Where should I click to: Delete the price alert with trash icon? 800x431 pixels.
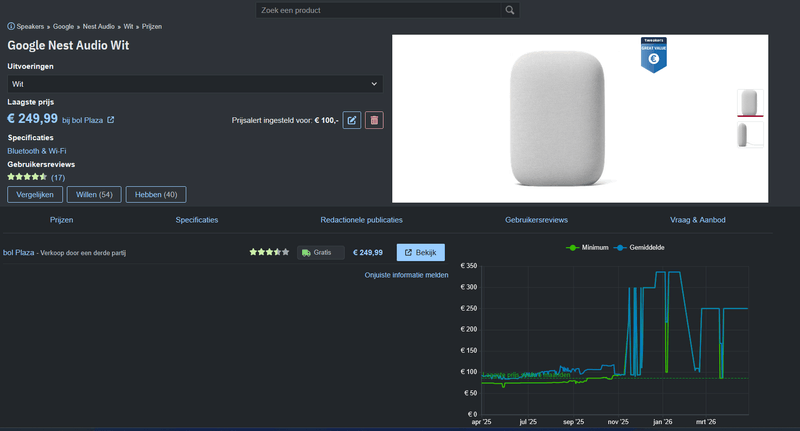click(374, 120)
